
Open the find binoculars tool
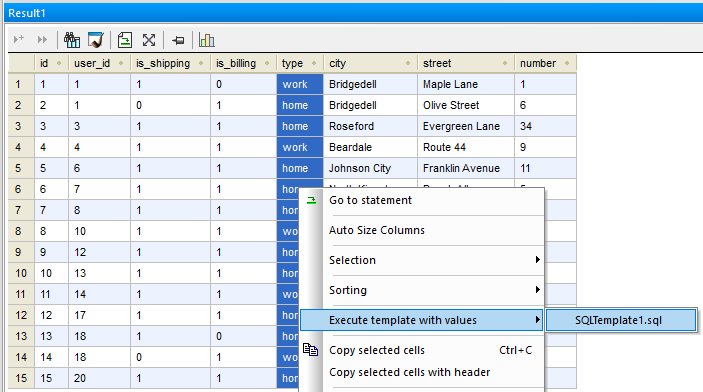click(x=72, y=40)
